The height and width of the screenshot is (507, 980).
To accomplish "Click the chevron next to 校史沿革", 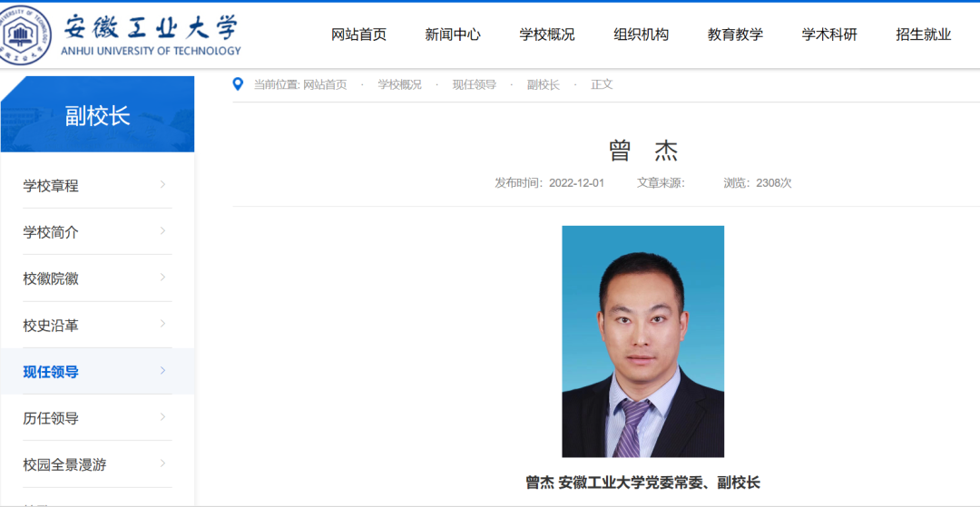I will tap(162, 324).
